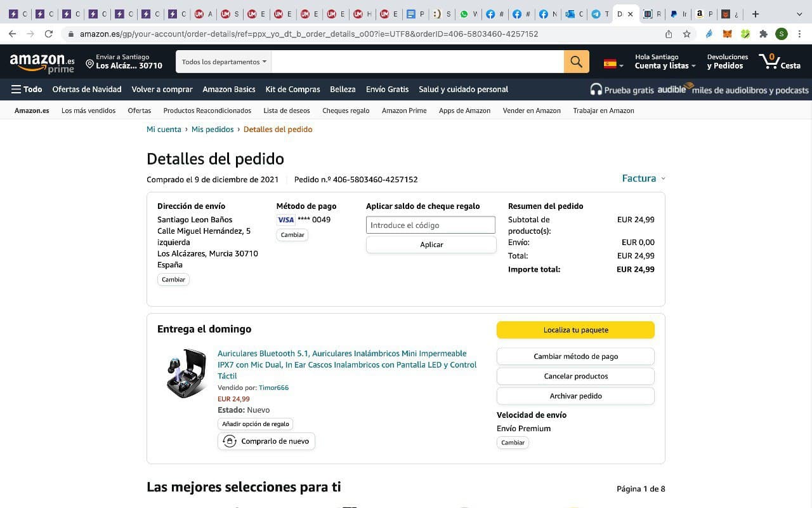Expand the Todos los departamentos dropdown
Viewport: 812px width, 508px height.
click(x=224, y=62)
